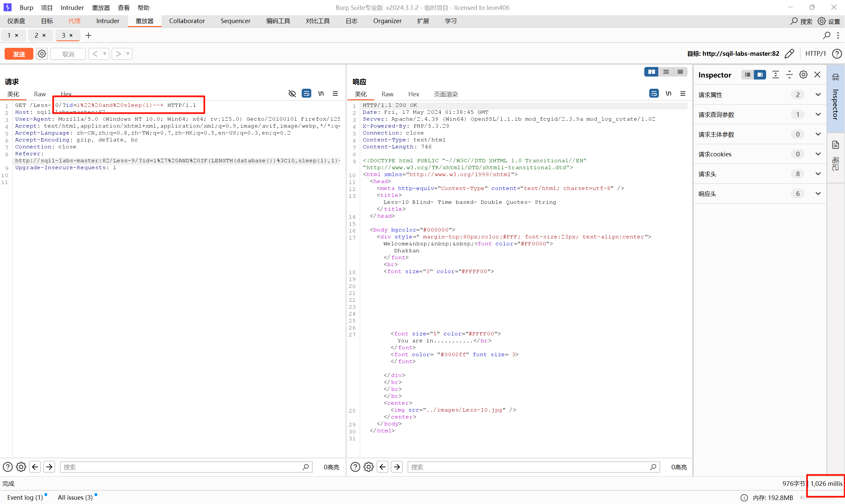845x504 pixels.
Task: Dock Inspector layout to right option
Action: 760,75
